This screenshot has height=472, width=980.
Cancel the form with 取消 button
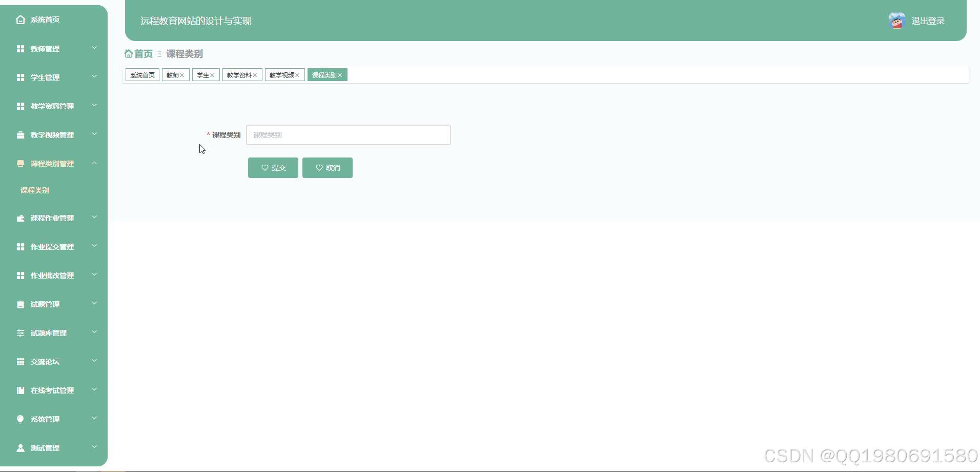pos(328,168)
